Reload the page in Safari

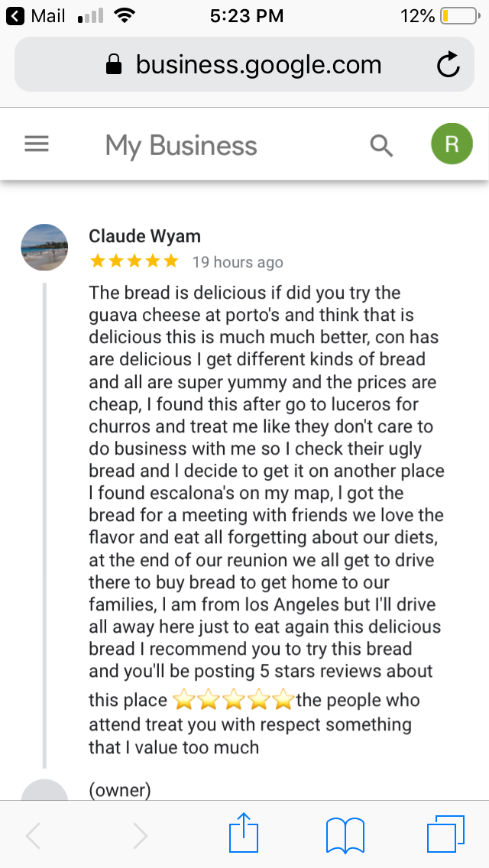click(x=449, y=66)
